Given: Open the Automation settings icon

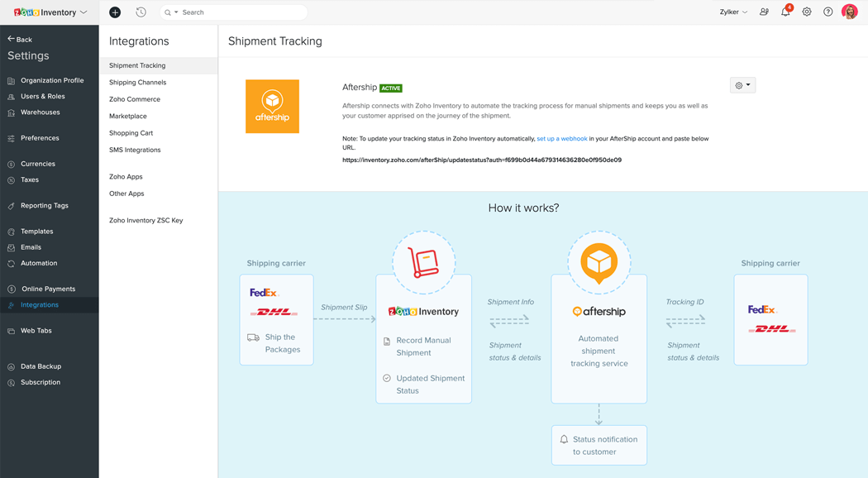Looking at the screenshot, I should 12,263.
